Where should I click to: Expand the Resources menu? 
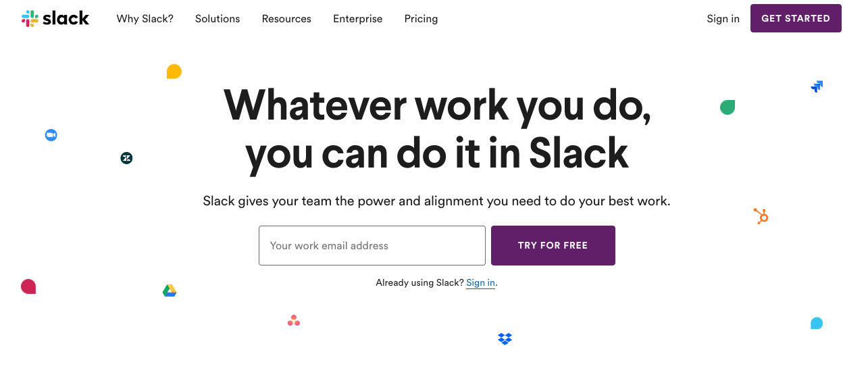[x=286, y=19]
